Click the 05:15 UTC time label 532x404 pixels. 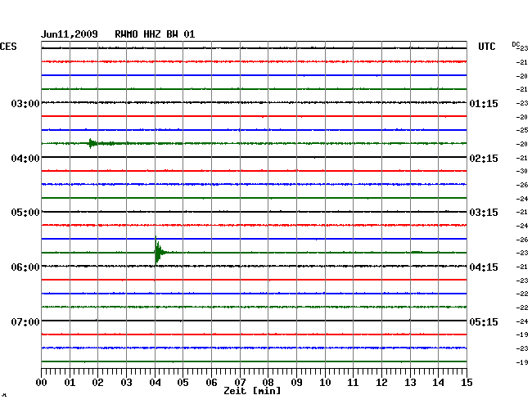click(484, 321)
